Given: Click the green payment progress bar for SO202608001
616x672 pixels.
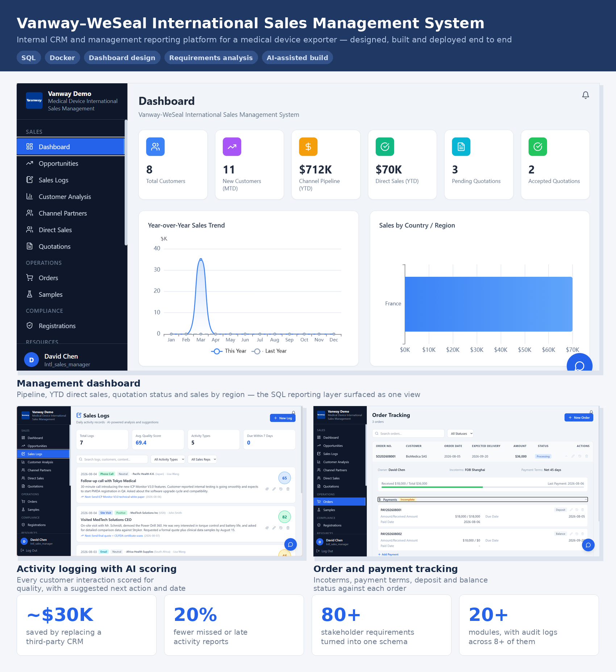Looking at the screenshot, I should (432, 487).
